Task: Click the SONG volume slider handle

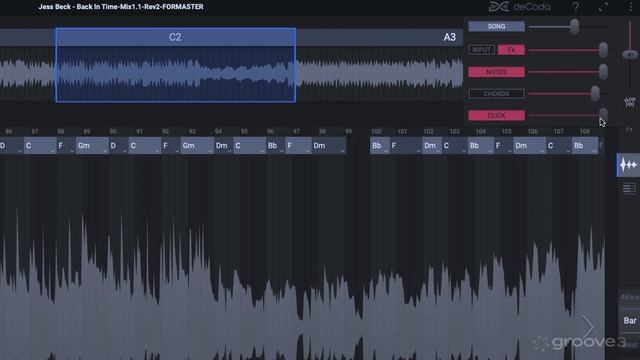Action: coord(574,27)
